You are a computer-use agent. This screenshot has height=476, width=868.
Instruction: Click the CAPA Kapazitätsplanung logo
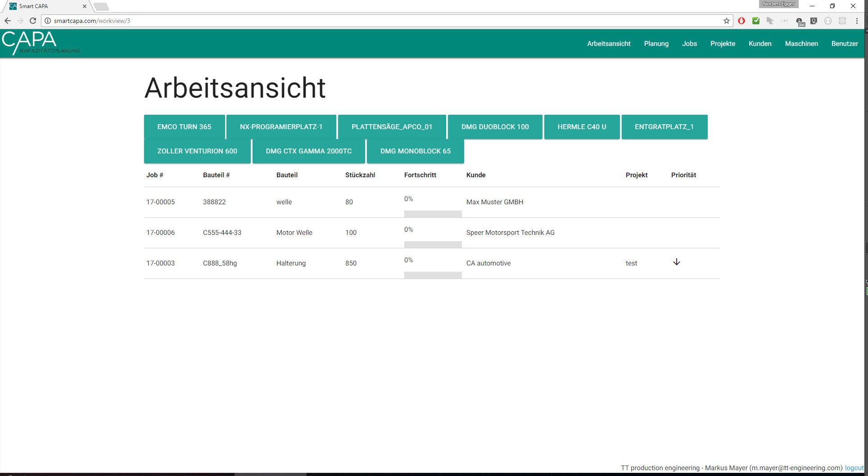pos(41,43)
